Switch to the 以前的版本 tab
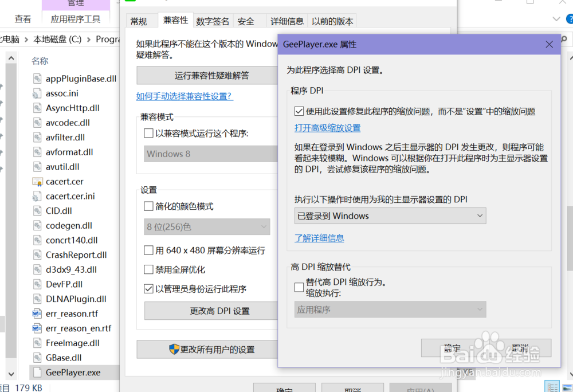573x392 pixels. click(x=332, y=21)
